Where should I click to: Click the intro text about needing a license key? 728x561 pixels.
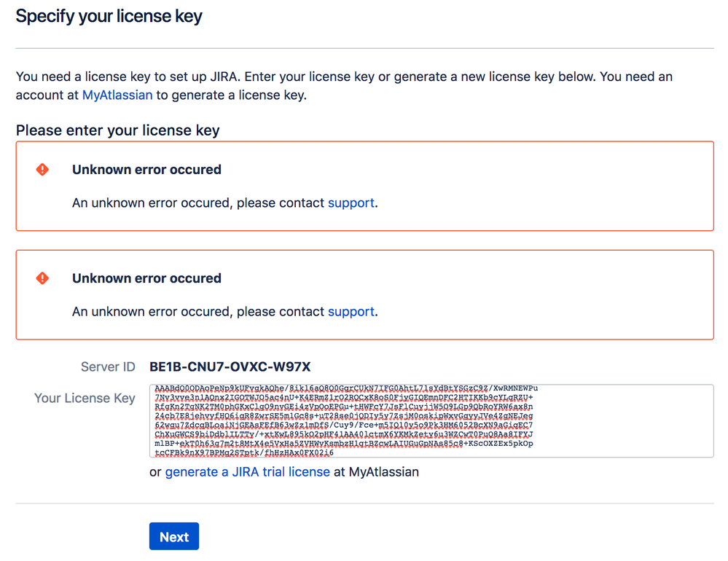click(x=344, y=77)
